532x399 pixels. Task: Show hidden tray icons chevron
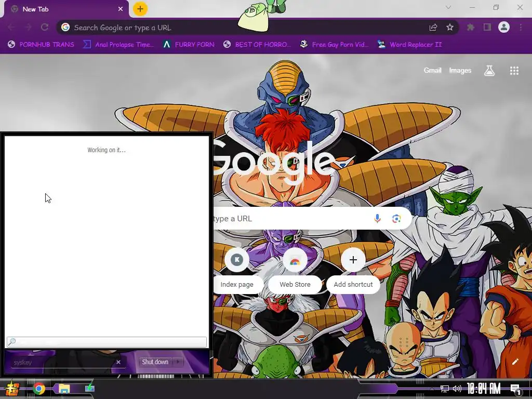[x=432, y=389]
